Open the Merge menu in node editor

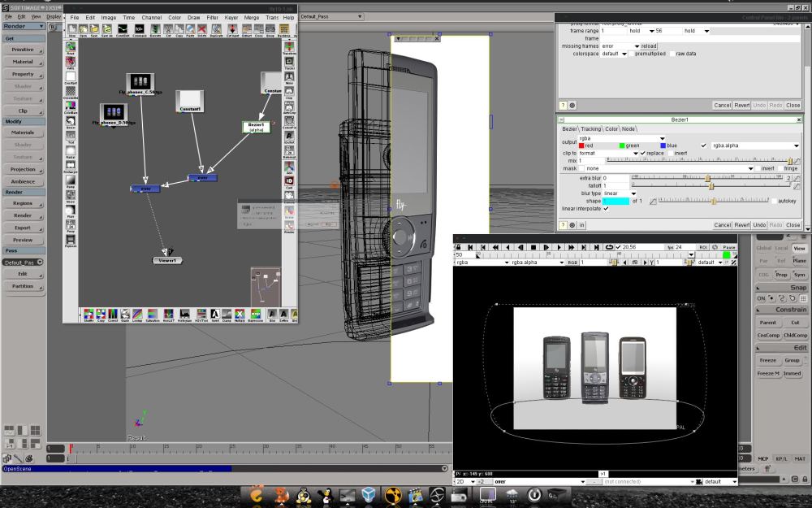[x=252, y=18]
